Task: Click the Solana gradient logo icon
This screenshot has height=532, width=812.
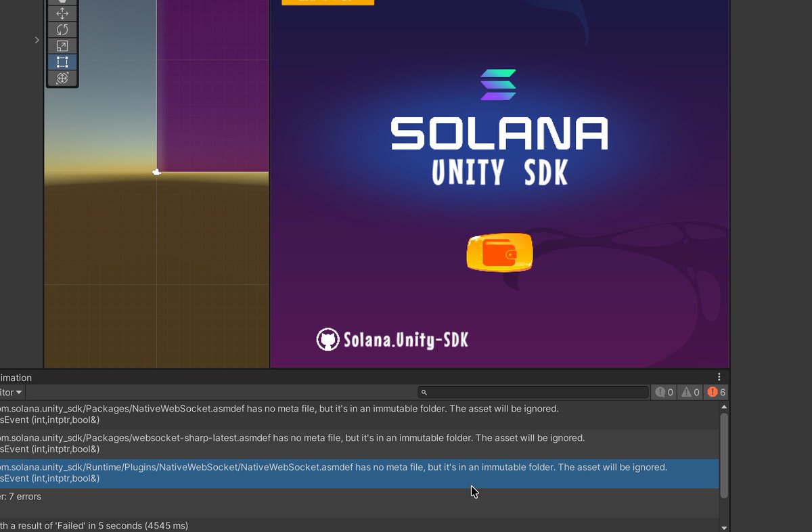Action: (x=498, y=85)
